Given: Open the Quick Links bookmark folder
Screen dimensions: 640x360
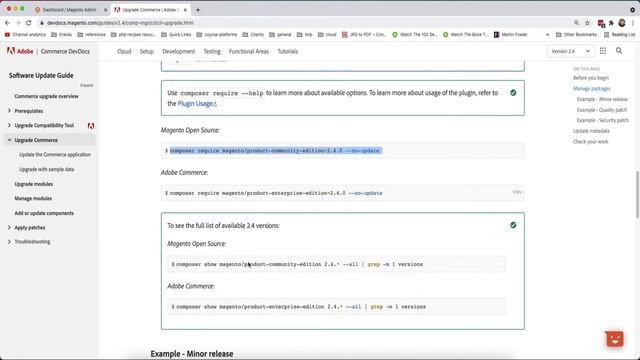Looking at the screenshot, I should pos(176,35).
